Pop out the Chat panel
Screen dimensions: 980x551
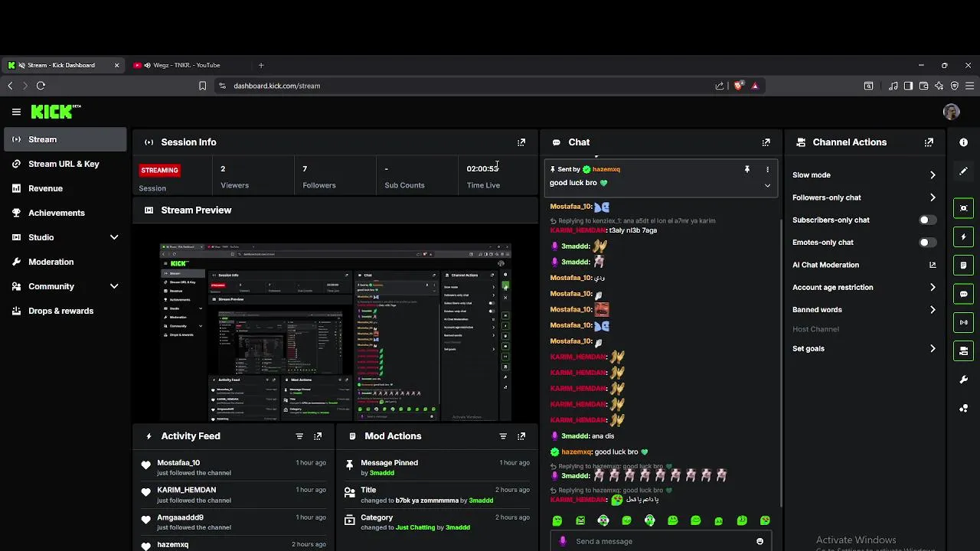pos(766,142)
